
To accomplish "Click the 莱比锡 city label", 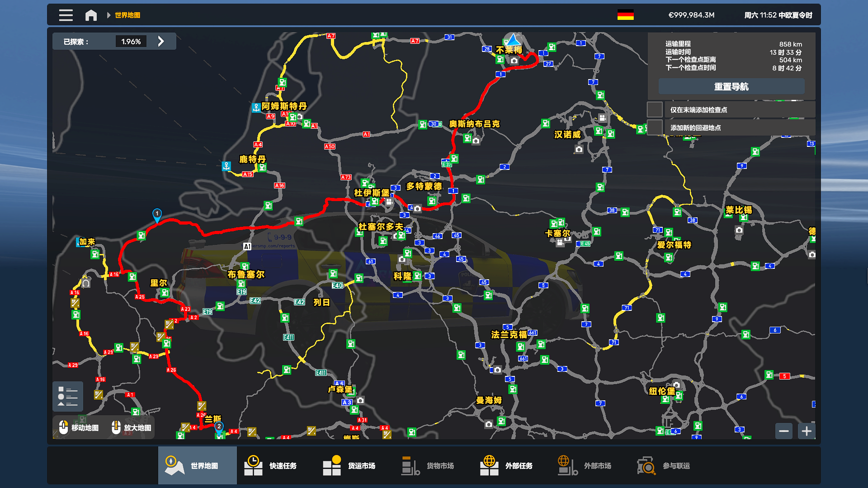I will point(739,210).
